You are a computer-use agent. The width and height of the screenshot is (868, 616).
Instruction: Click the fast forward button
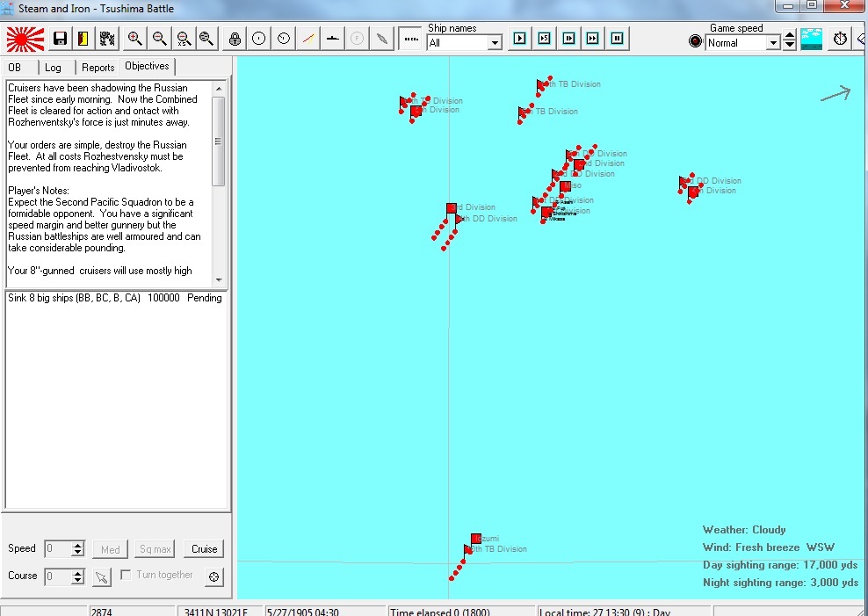[x=593, y=38]
